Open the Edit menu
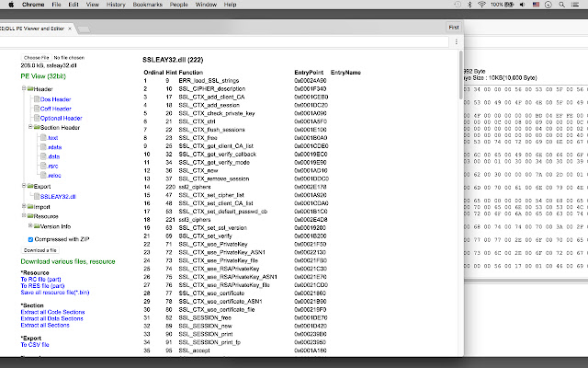 click(x=73, y=5)
